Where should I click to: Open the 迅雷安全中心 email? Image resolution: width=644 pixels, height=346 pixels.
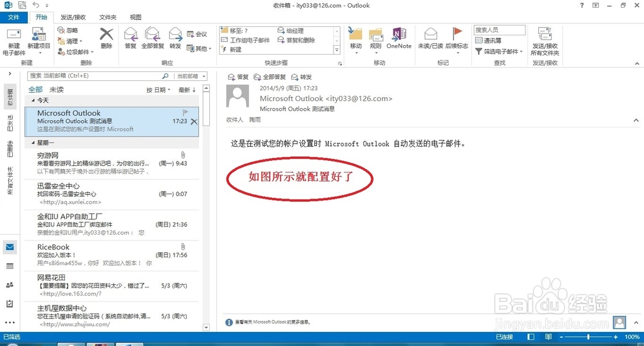coord(111,194)
